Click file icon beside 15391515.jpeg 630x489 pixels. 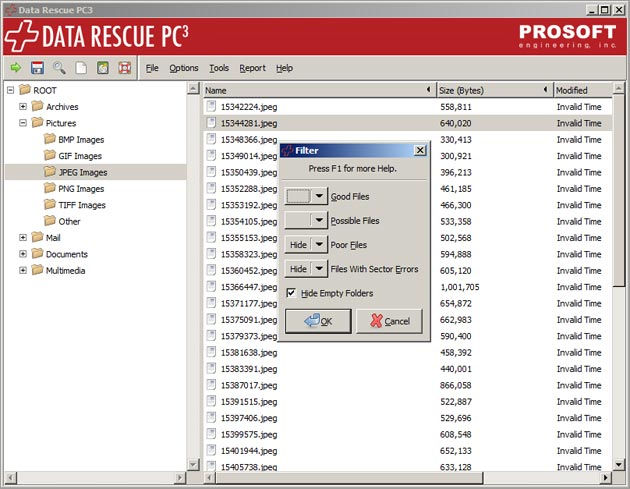point(211,401)
